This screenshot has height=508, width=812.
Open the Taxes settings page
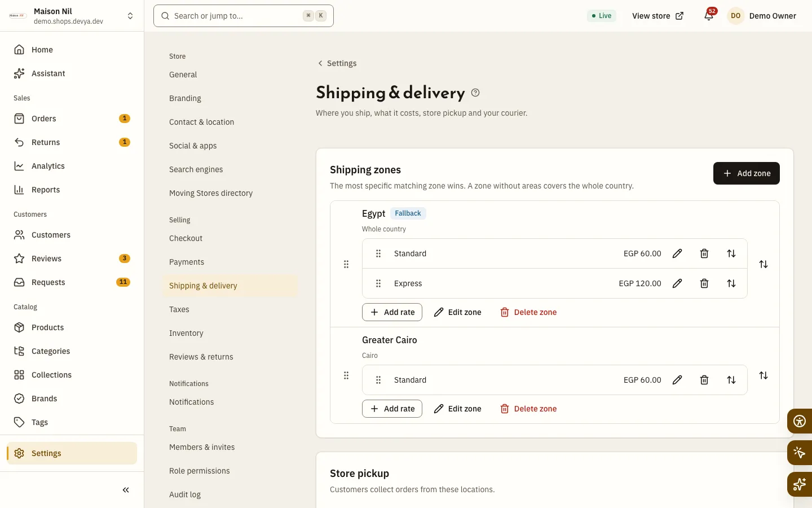(230, 309)
